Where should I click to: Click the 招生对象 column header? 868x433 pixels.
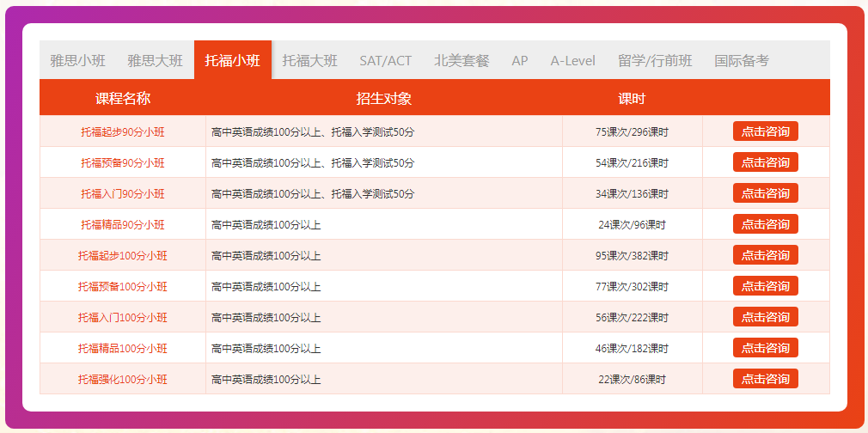tap(384, 99)
